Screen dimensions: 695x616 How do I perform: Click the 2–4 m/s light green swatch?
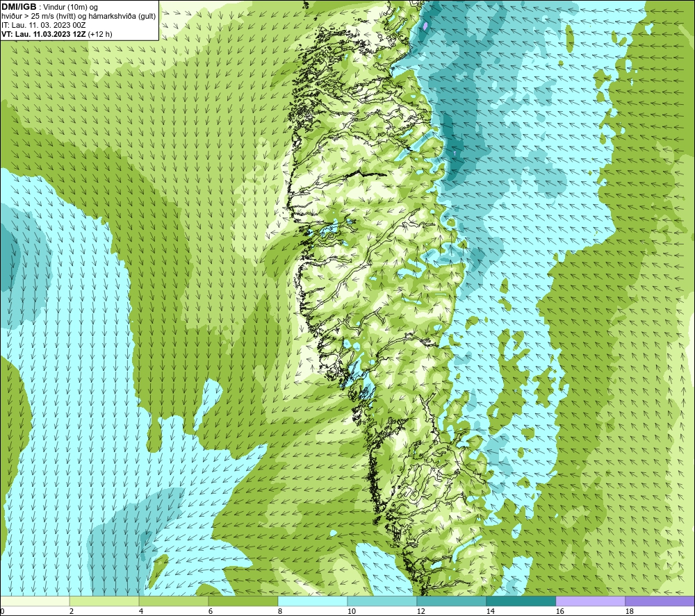[x=104, y=601]
